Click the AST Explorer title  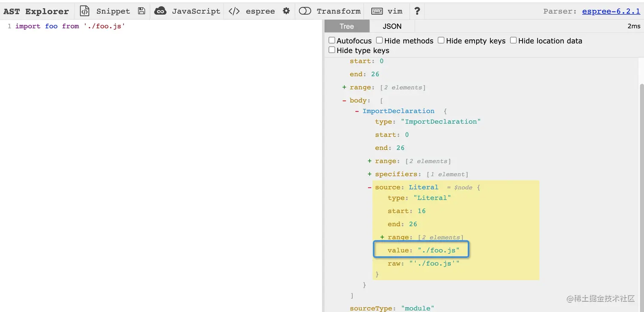[x=36, y=11]
